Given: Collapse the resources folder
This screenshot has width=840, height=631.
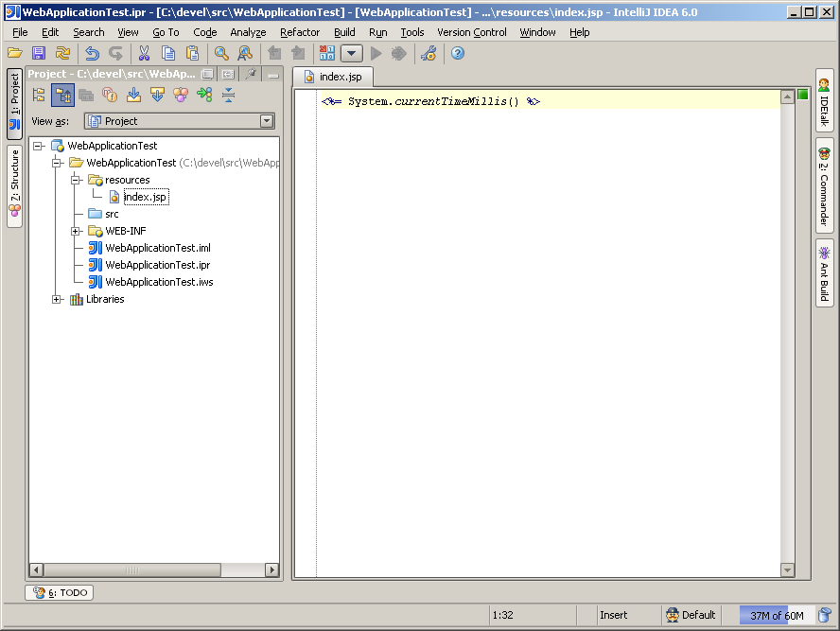Looking at the screenshot, I should (76, 180).
